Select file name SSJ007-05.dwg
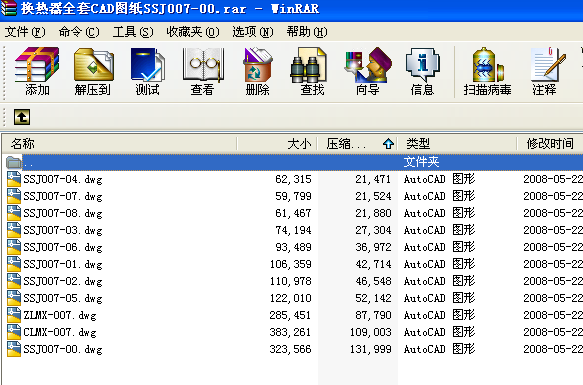Viewport: 583px width, 385px height. pos(63,298)
